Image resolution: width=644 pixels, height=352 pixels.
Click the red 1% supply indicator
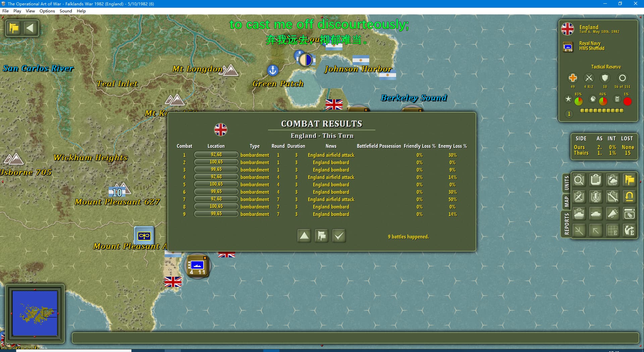pos(628,101)
